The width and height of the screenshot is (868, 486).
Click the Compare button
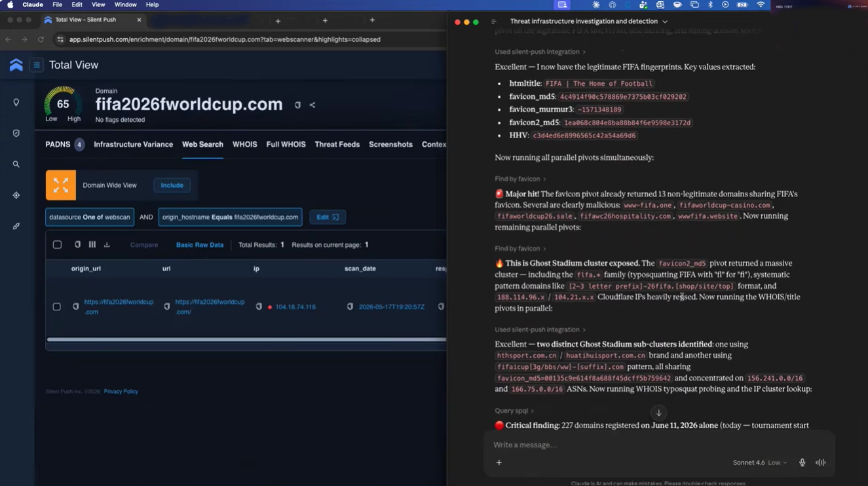(x=144, y=245)
